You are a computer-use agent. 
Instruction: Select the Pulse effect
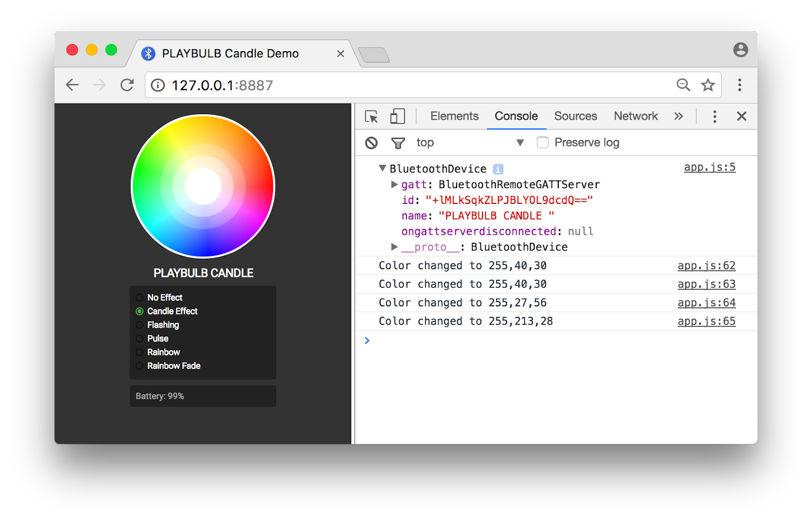(140, 338)
